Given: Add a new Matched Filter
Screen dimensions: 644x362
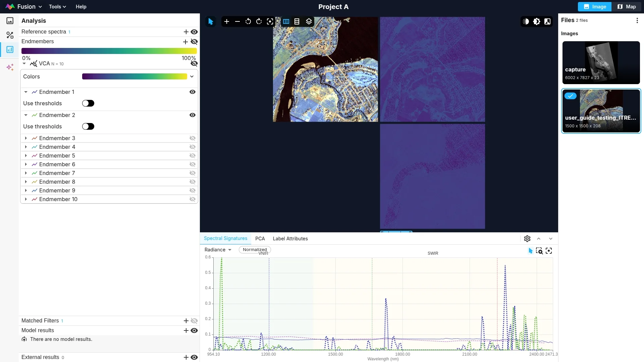Looking at the screenshot, I should tap(186, 321).
